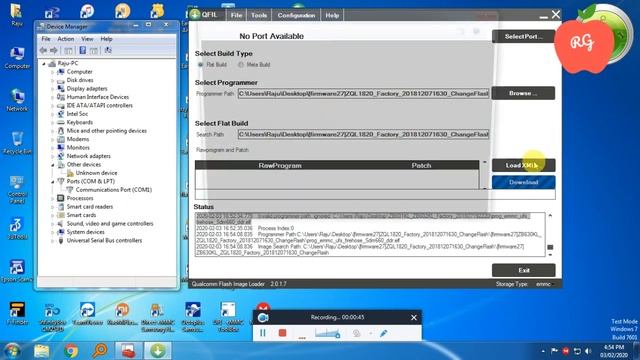
Task: Click Action Center flag in tray
Action: pyautogui.click(x=554, y=351)
